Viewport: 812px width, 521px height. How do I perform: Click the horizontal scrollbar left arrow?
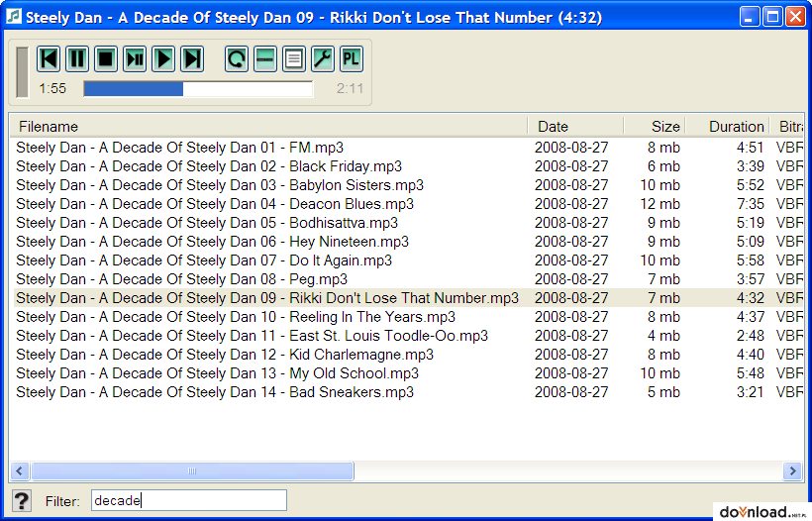point(20,470)
